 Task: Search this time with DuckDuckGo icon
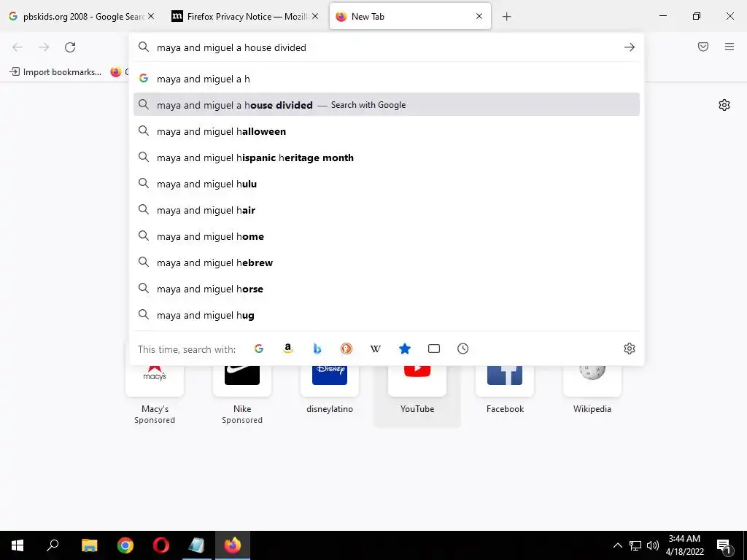pyautogui.click(x=347, y=349)
